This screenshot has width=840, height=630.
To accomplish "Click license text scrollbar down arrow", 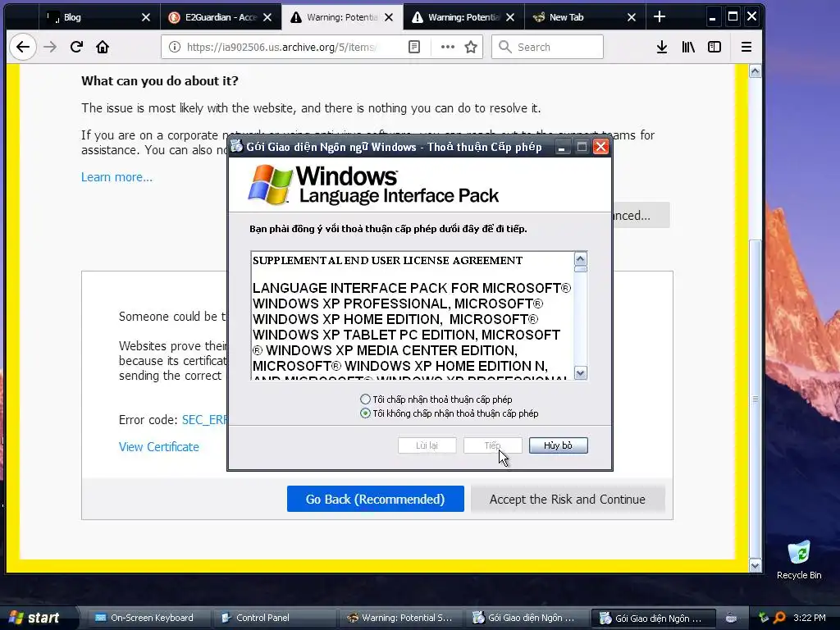I will click(580, 372).
